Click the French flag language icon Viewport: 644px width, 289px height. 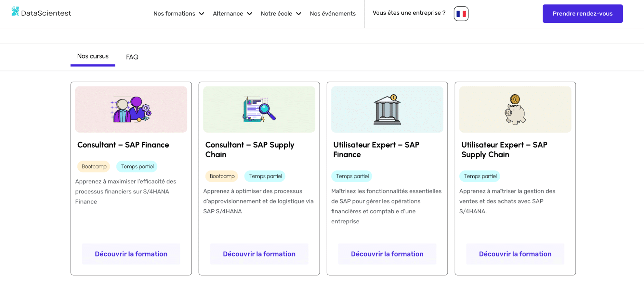(x=461, y=14)
